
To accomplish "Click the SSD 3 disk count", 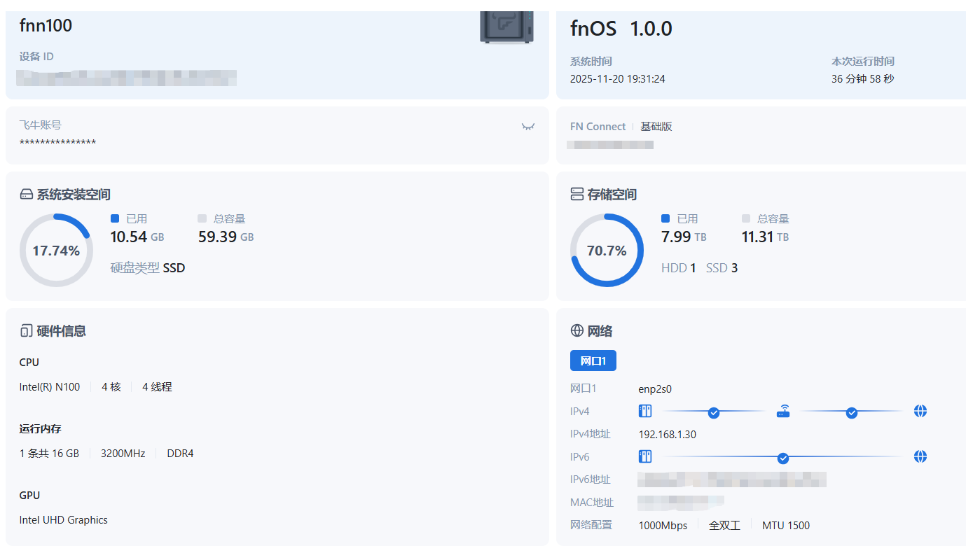I will (722, 268).
